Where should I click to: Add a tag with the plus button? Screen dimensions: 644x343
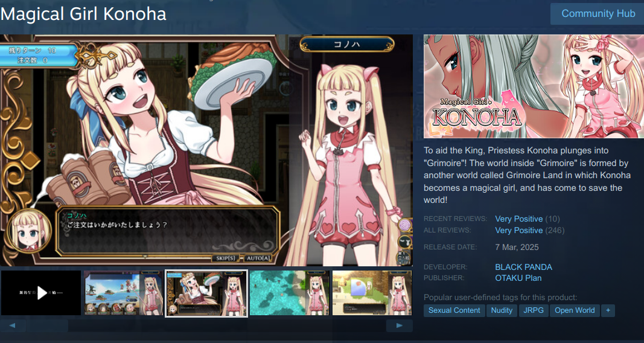608,310
